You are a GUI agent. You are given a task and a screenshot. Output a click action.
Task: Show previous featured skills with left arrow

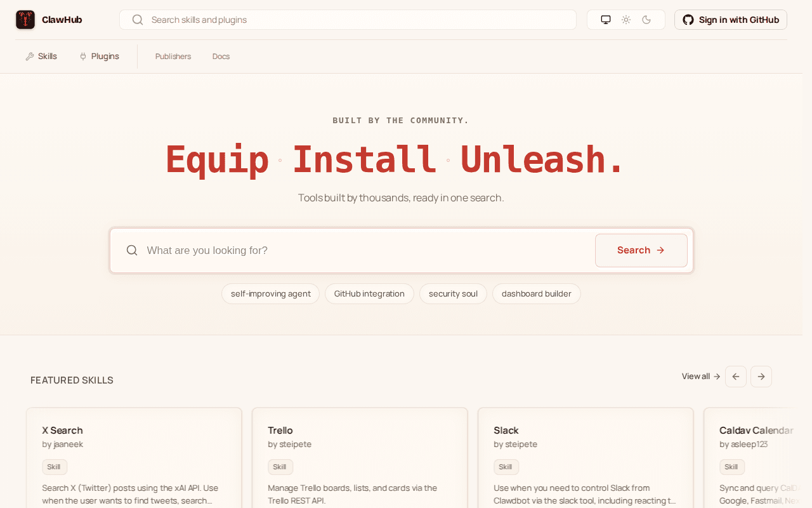(736, 377)
